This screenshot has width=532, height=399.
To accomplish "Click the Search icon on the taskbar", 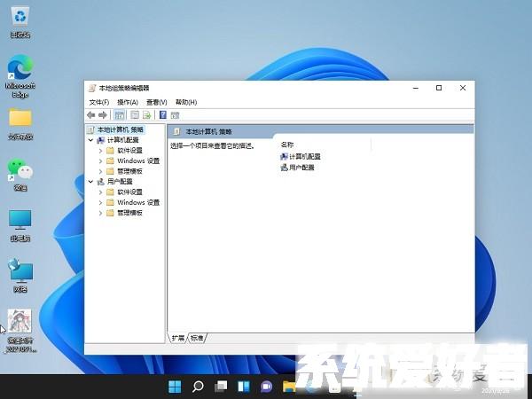I will point(198,387).
